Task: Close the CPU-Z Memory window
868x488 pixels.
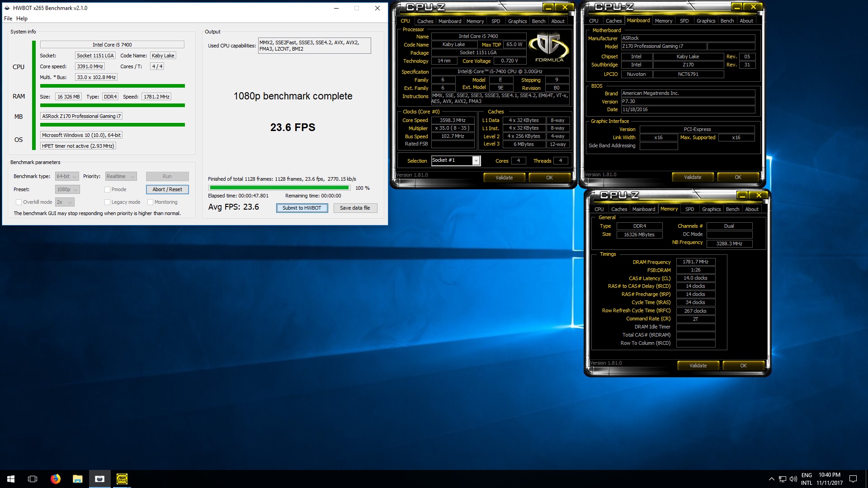Action: (759, 195)
